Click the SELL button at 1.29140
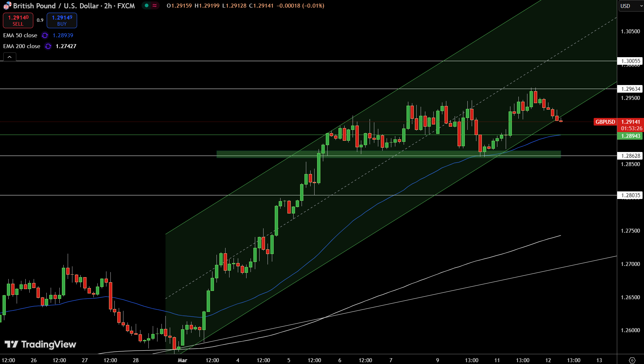This screenshot has height=364, width=644. 18,20
